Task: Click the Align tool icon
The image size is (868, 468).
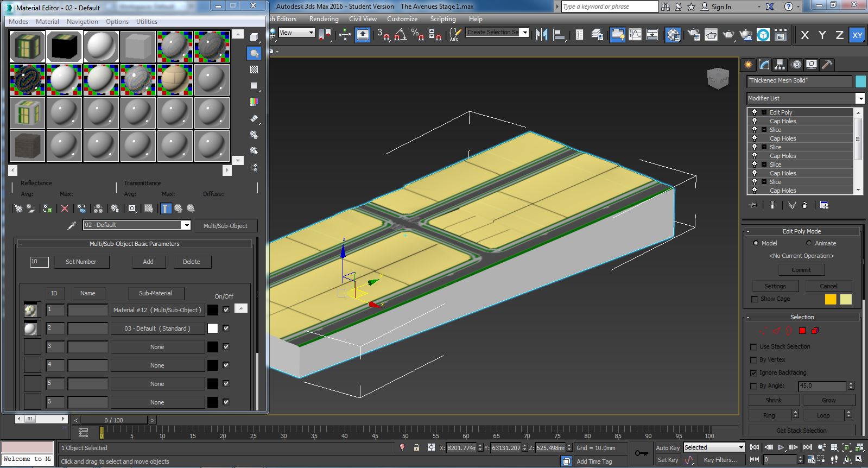Action: click(x=559, y=35)
